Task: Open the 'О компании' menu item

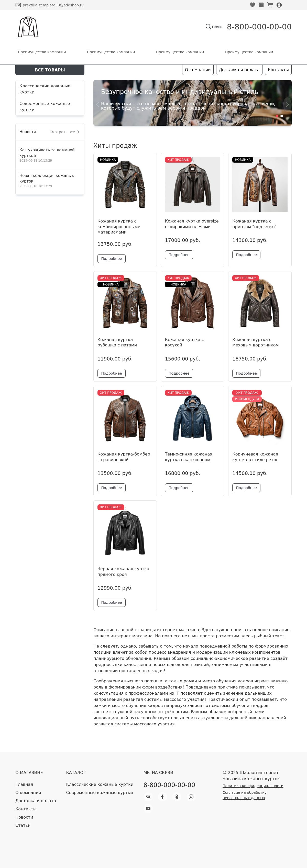Action: (x=198, y=70)
